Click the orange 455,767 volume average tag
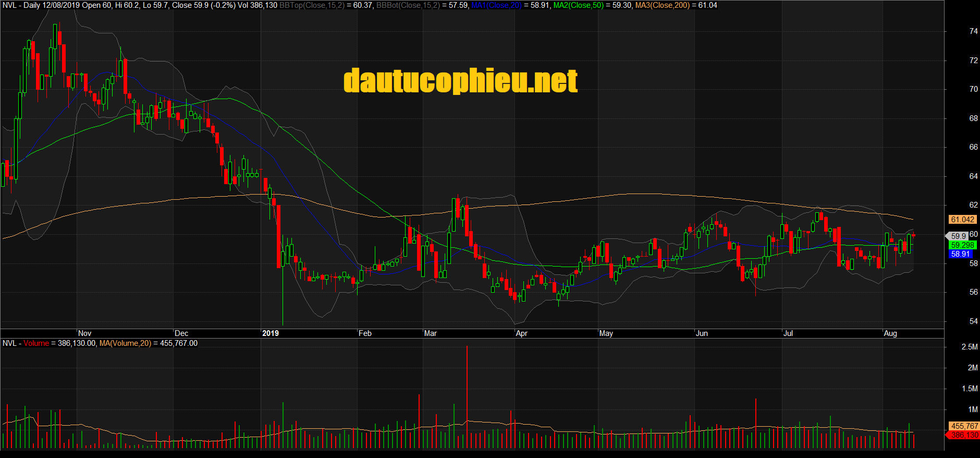This screenshot has width=980, height=458. (x=964, y=426)
